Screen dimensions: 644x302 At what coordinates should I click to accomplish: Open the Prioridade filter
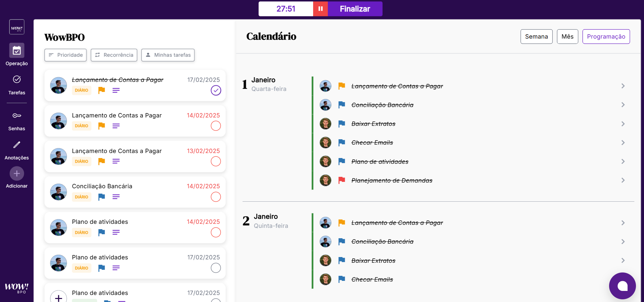coord(66,55)
